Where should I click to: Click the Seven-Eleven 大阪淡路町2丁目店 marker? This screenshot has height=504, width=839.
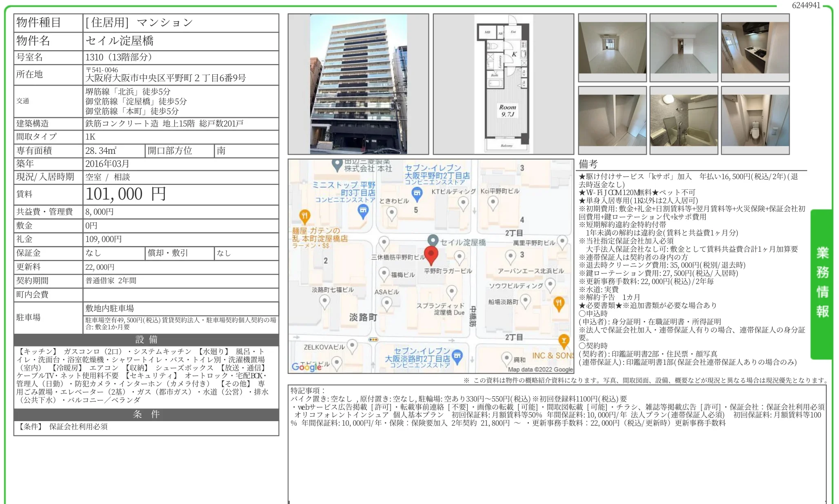(457, 356)
